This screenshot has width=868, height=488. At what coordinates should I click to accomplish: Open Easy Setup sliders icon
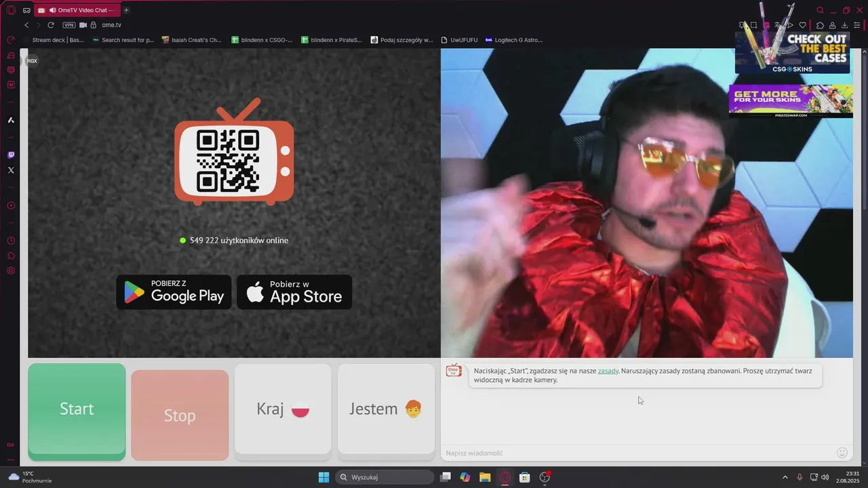857,25
